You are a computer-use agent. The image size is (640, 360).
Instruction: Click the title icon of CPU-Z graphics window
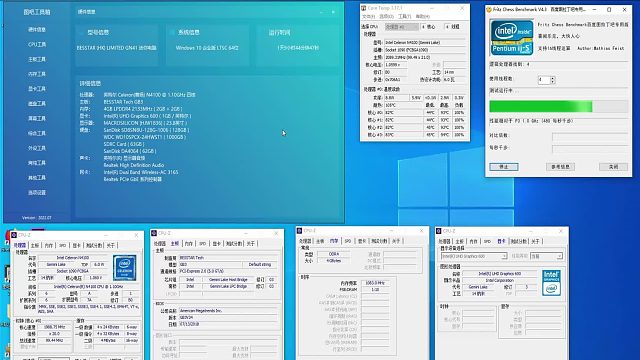point(439,231)
